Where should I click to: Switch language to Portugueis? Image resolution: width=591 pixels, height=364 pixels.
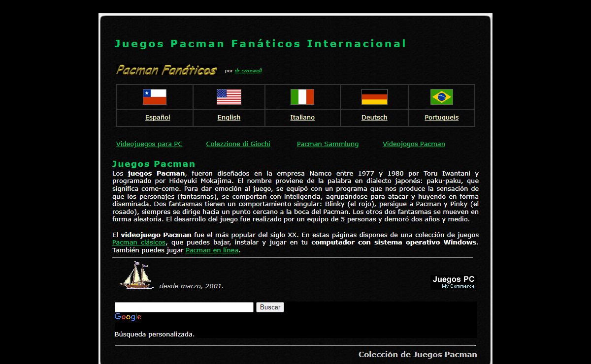[x=442, y=118]
